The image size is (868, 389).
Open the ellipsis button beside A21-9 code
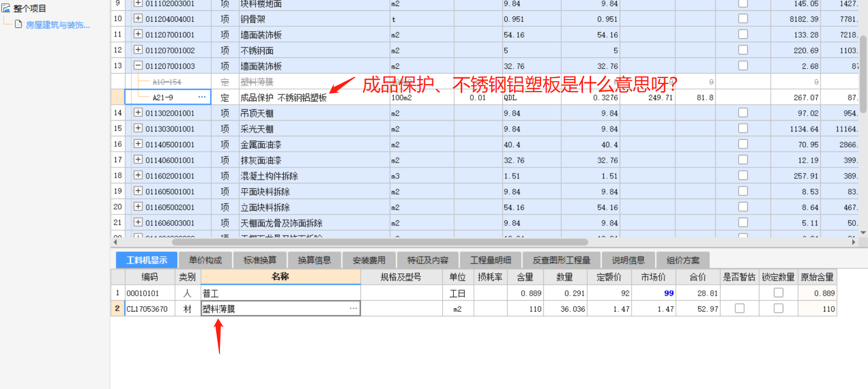pyautogui.click(x=202, y=97)
